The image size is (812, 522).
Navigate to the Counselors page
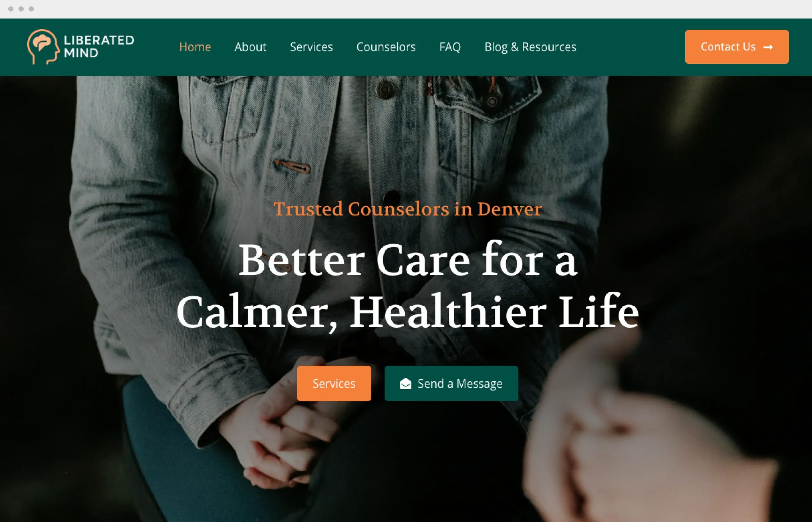point(386,47)
